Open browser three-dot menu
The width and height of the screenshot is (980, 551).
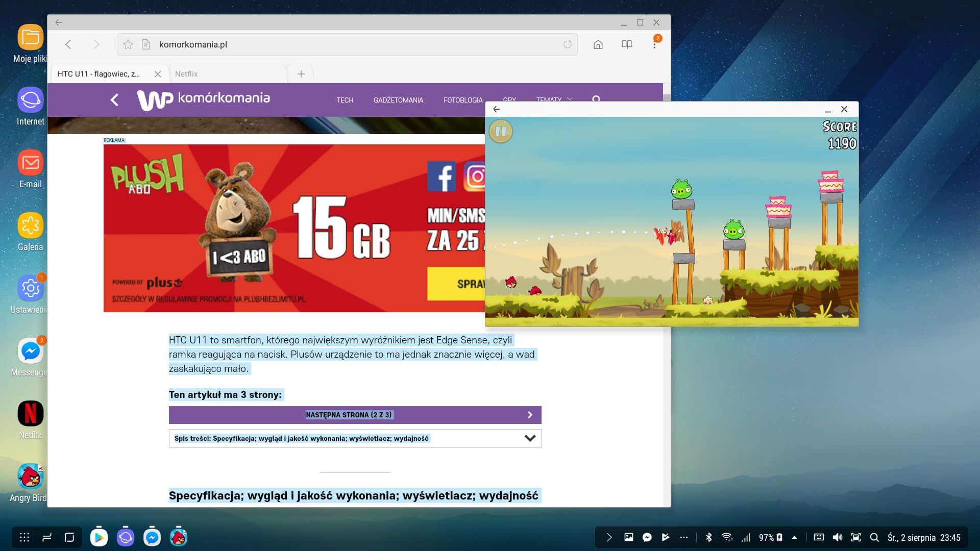coord(654,44)
